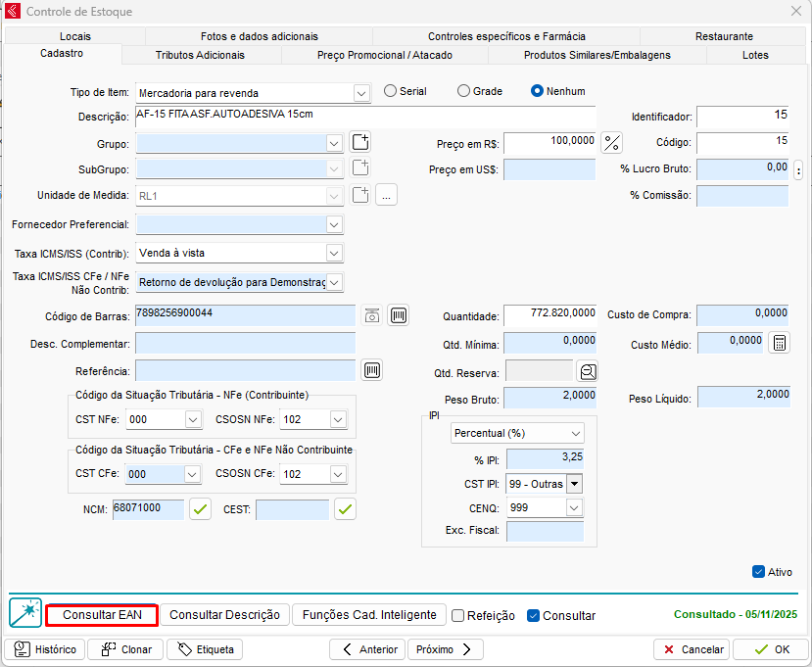Image resolution: width=812 pixels, height=667 pixels.
Task: Click into the Desc. Complementar field
Action: point(245,343)
